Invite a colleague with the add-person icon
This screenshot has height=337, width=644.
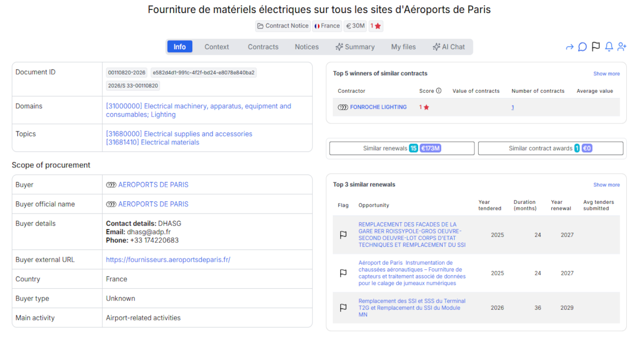tap(621, 47)
